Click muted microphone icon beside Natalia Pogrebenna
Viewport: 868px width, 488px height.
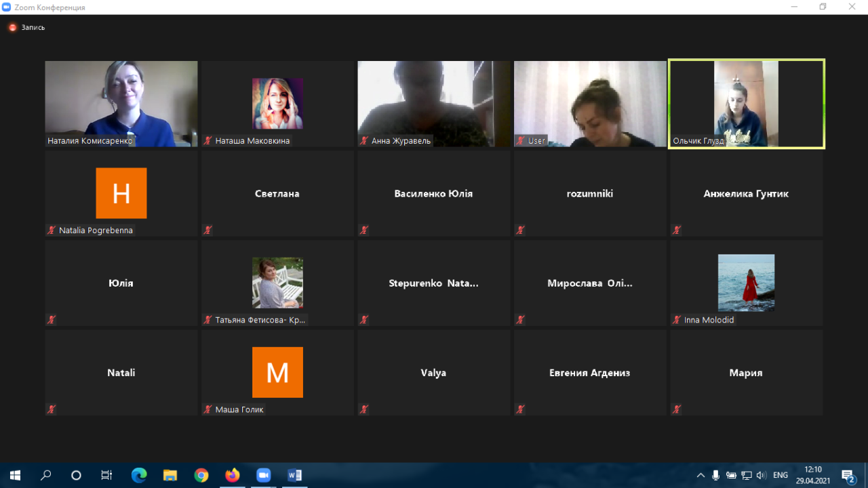tap(52, 230)
